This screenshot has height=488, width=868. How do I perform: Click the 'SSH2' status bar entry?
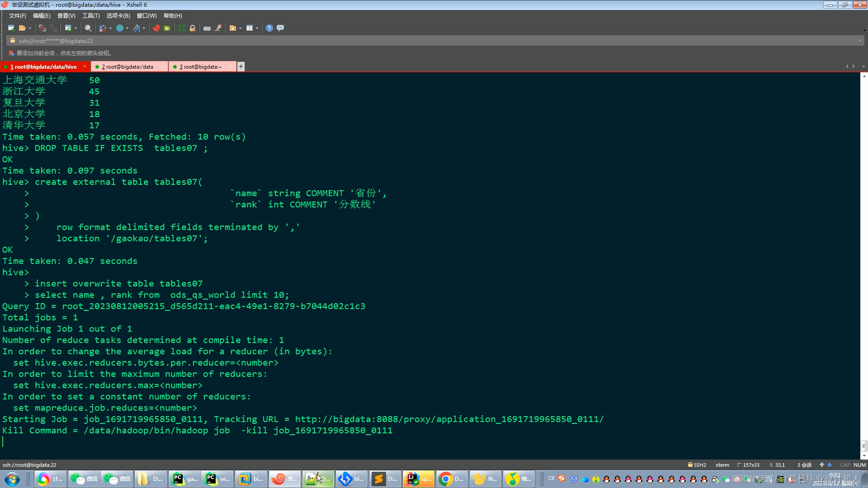[697, 465]
